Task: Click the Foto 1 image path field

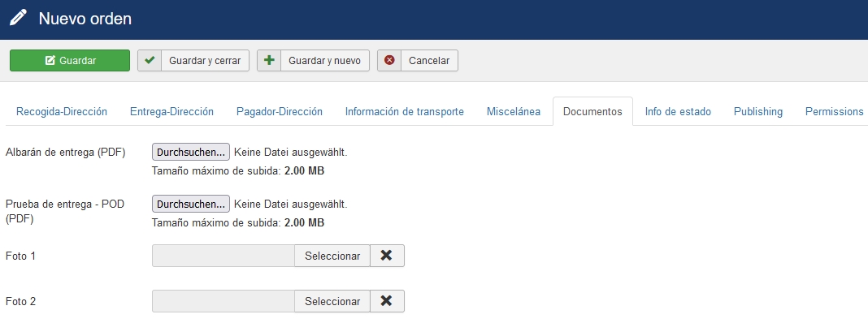Action: (x=223, y=256)
